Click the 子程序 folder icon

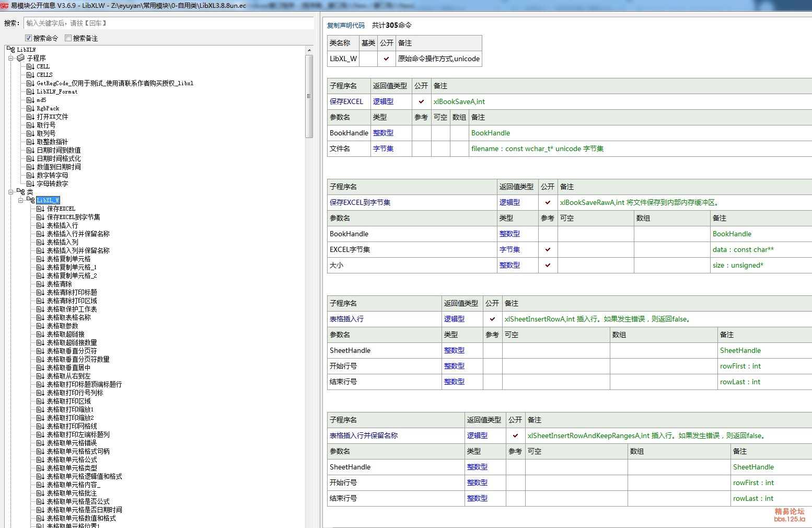point(21,58)
